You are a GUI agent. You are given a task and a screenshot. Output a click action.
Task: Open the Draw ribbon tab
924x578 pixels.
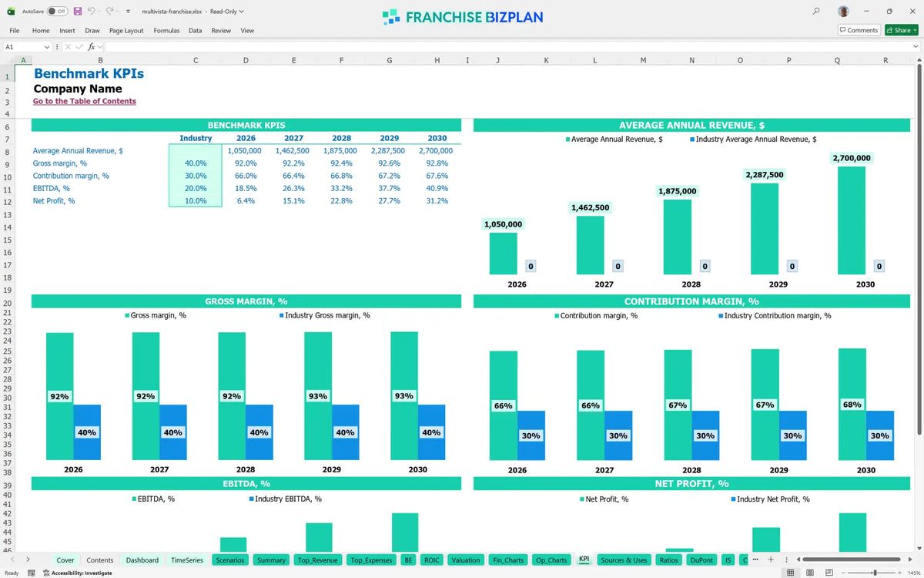click(x=92, y=31)
